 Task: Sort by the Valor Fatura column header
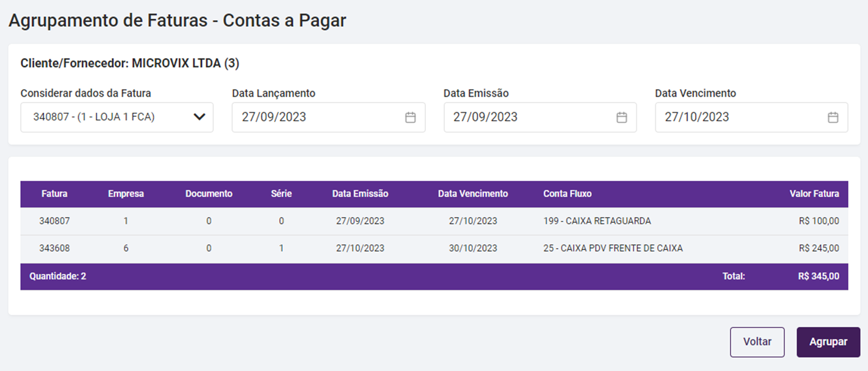(814, 194)
